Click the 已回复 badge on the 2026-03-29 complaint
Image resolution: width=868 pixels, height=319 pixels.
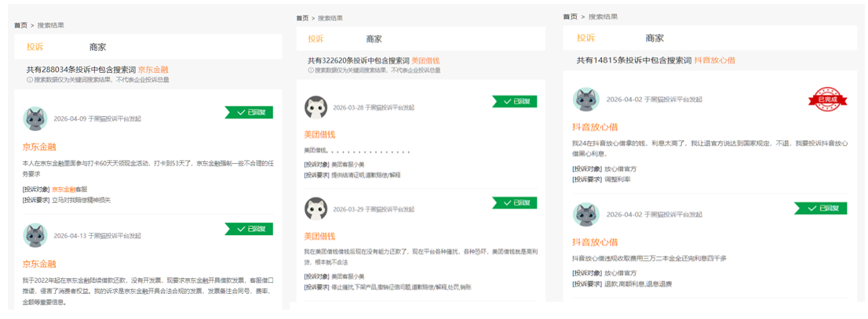[515, 203]
